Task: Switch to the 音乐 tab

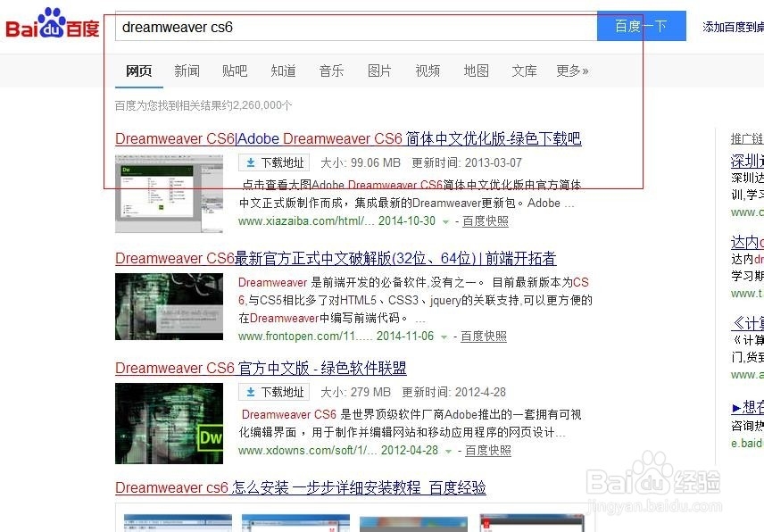Action: tap(331, 71)
